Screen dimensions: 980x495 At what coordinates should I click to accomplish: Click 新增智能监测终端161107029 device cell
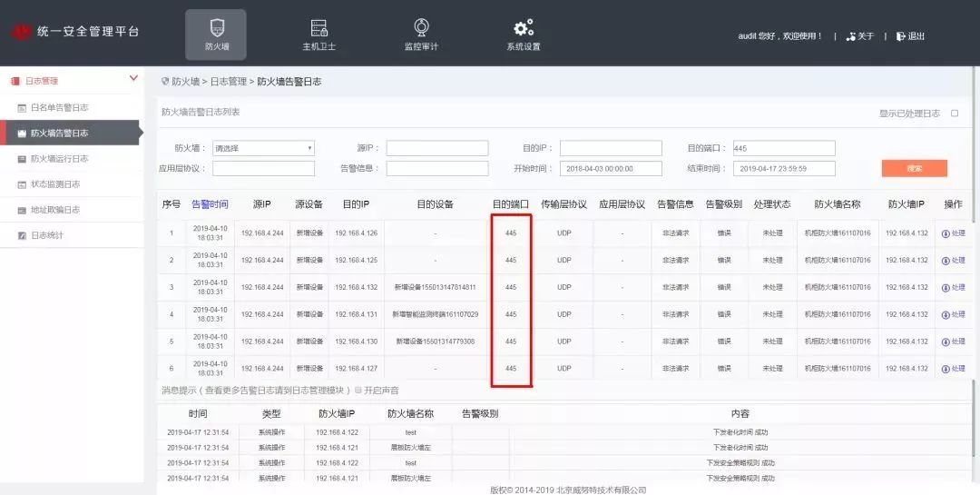click(x=435, y=315)
